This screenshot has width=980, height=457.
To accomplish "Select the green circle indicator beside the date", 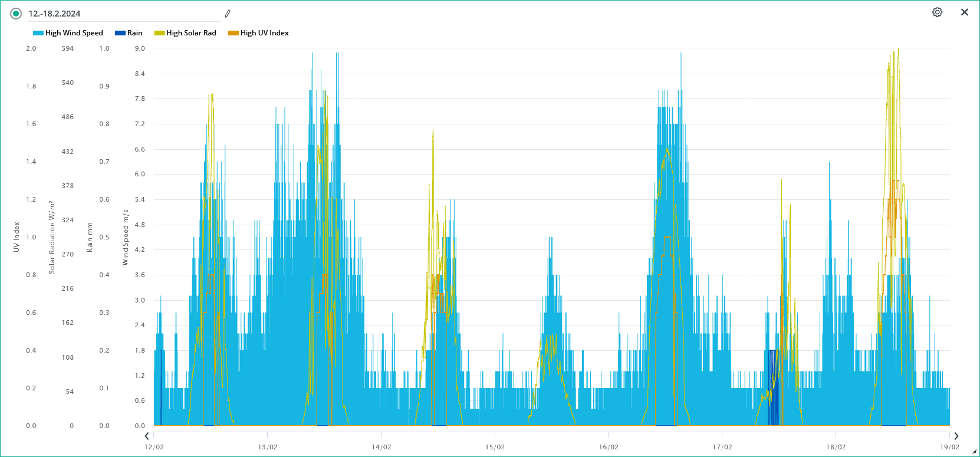I will click(16, 14).
